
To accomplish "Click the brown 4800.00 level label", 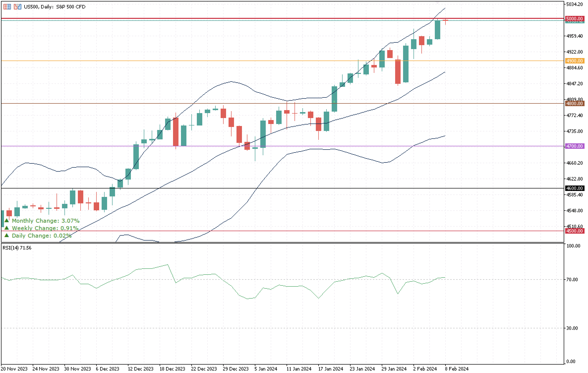I will click(x=575, y=103).
